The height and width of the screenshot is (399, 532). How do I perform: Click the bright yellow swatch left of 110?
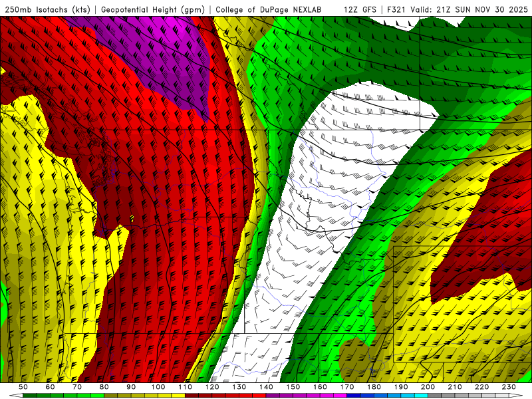[178, 396]
